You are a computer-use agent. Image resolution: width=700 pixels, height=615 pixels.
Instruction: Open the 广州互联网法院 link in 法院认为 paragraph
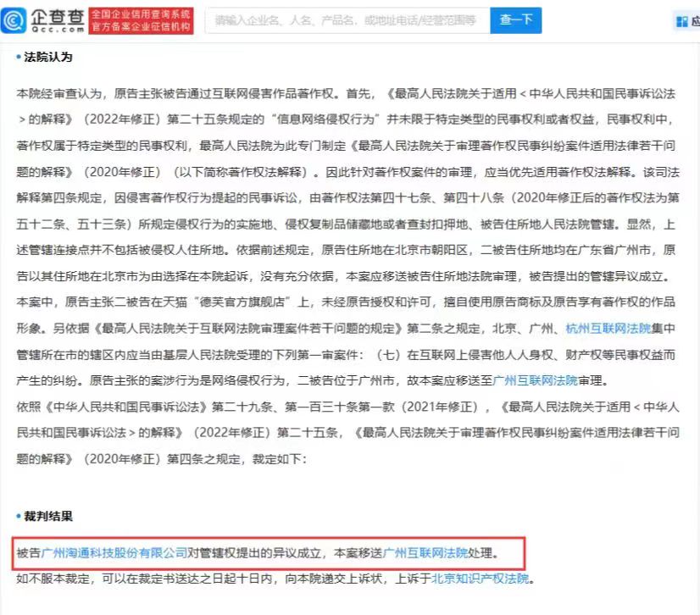click(x=536, y=380)
